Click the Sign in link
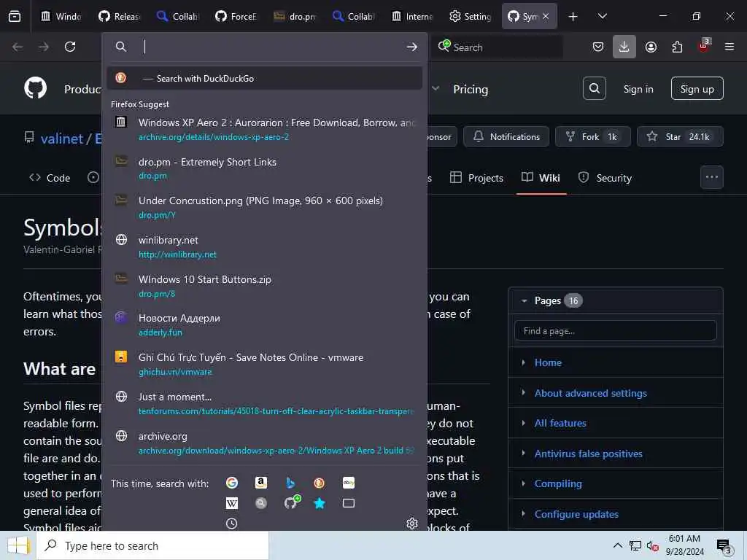Viewport: 747px width, 560px height. 638,89
